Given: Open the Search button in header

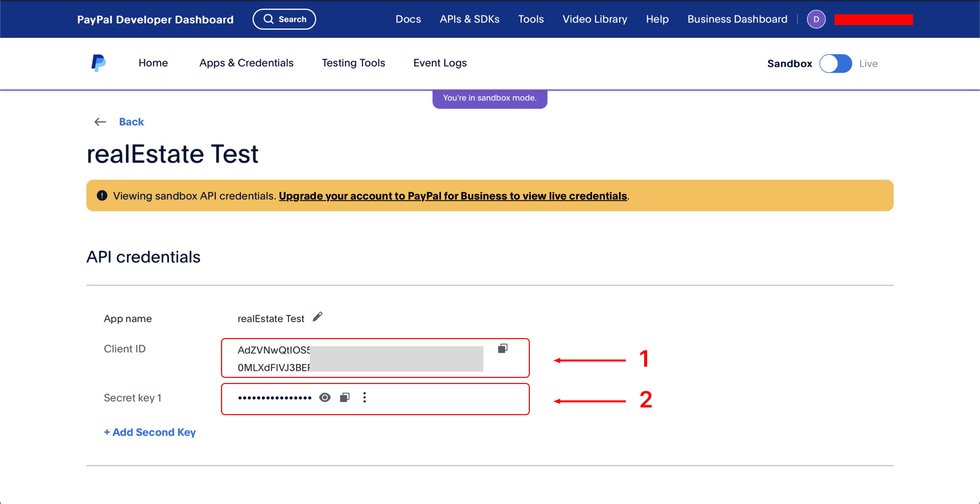Looking at the screenshot, I should pos(284,19).
